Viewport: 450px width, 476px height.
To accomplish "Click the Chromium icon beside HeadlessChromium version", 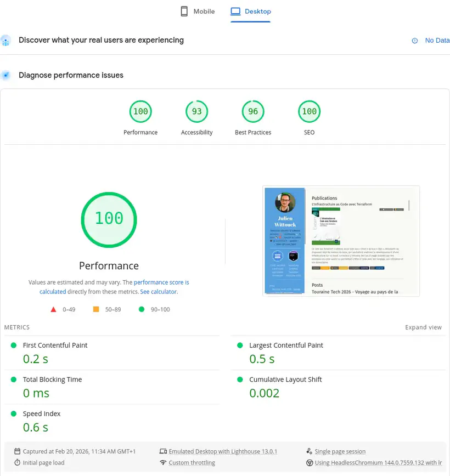I will pyautogui.click(x=310, y=463).
